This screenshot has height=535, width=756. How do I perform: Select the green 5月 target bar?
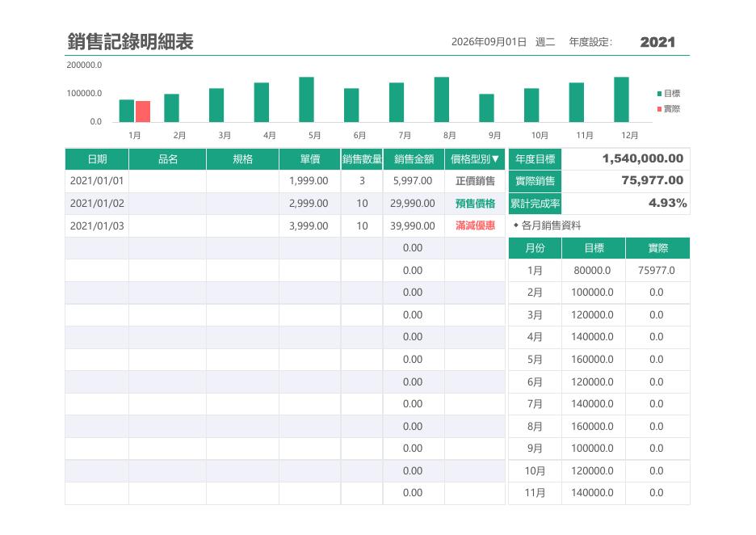[307, 99]
